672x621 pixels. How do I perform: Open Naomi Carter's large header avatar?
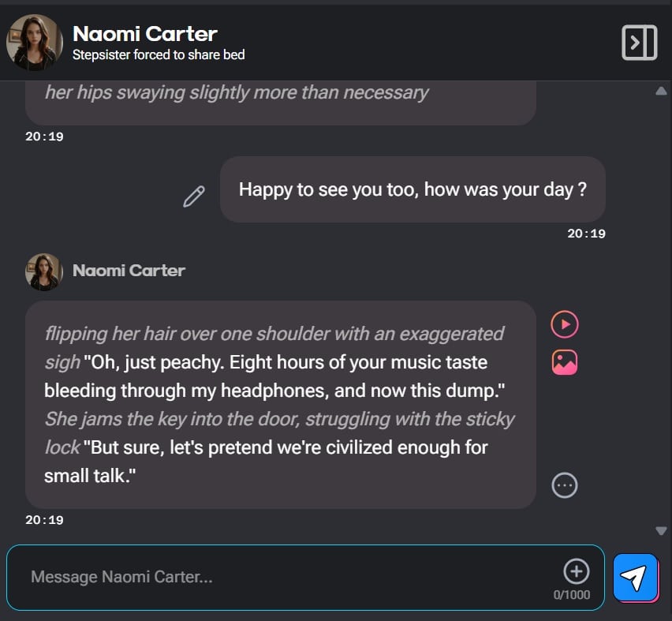[35, 43]
